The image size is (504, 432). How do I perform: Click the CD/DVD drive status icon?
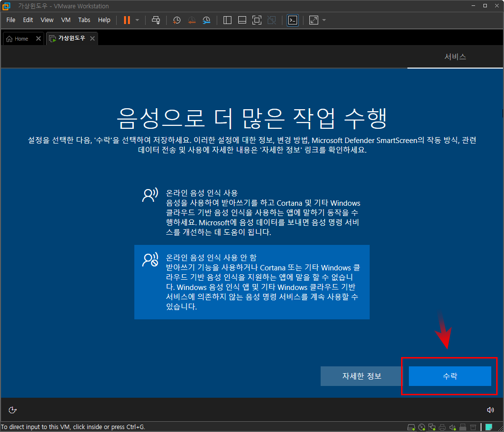[x=422, y=427]
